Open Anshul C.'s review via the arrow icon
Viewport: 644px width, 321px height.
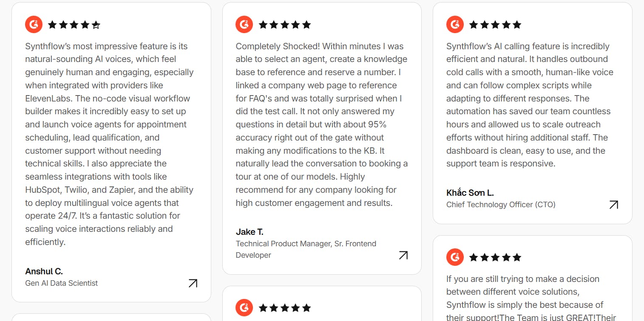click(x=193, y=283)
